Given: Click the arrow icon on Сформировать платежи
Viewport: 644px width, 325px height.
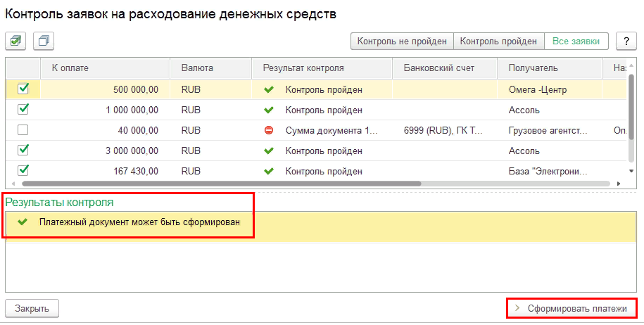Looking at the screenshot, I should tap(518, 308).
